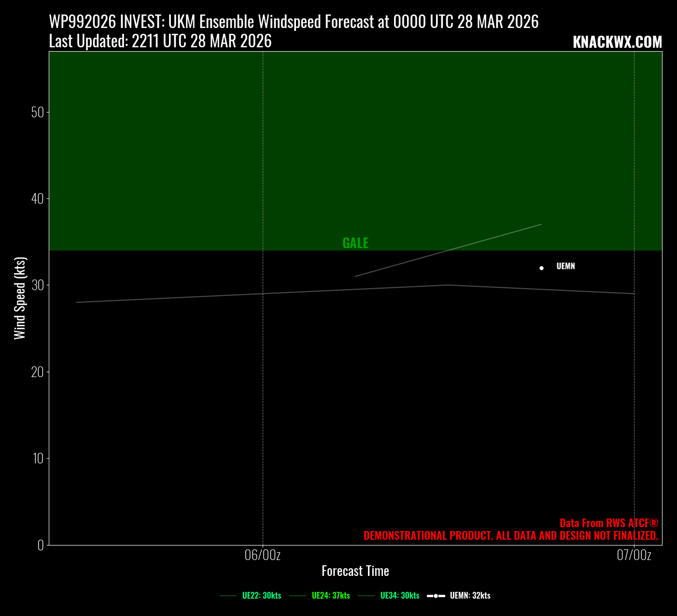The image size is (677, 616).
Task: Click the Last Updated timestamp line
Action: [x=160, y=42]
